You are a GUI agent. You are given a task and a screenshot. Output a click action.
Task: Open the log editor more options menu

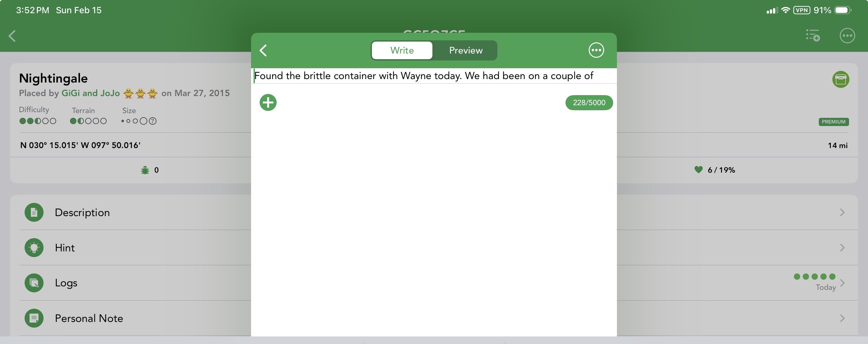click(x=596, y=50)
